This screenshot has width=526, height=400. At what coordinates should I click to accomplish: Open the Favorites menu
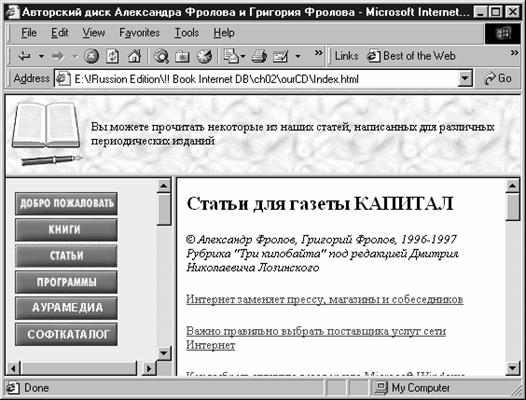[139, 33]
